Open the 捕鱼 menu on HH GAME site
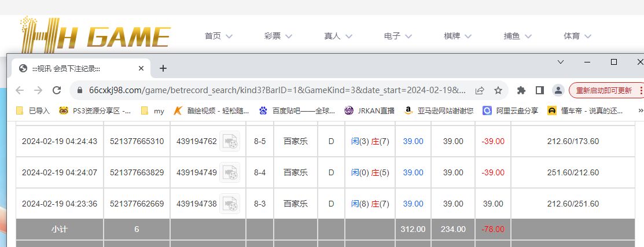The height and width of the screenshot is (247, 644). tap(517, 36)
